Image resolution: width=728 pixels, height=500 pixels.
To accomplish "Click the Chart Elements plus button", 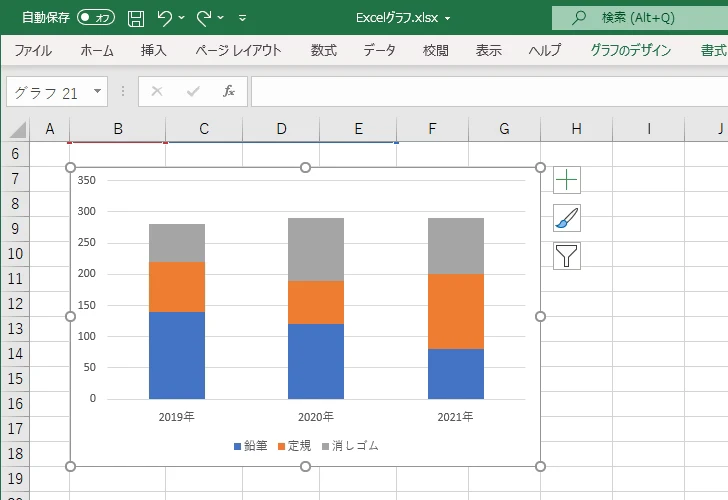I will click(567, 180).
